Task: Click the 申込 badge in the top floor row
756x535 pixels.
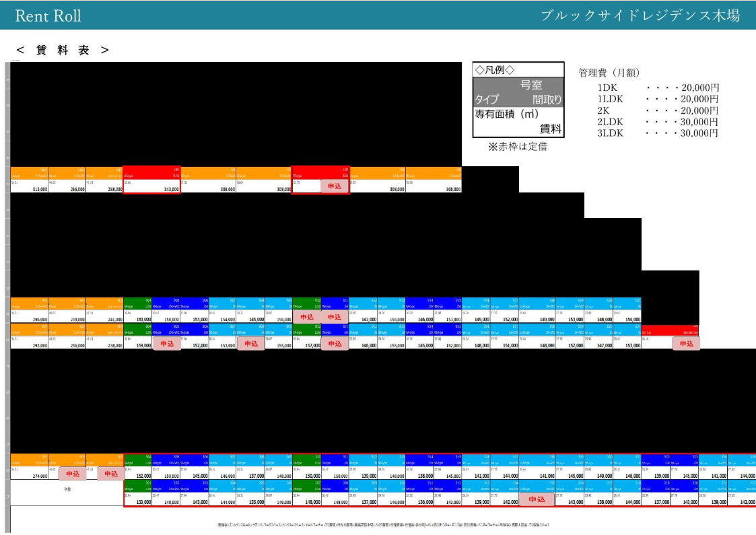Action: pyautogui.click(x=335, y=186)
